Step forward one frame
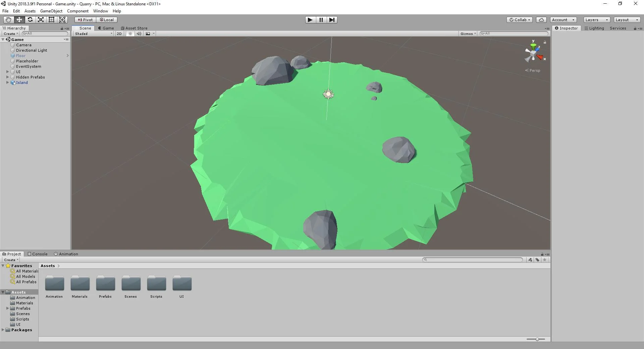Image resolution: width=644 pixels, height=349 pixels. coord(332,20)
